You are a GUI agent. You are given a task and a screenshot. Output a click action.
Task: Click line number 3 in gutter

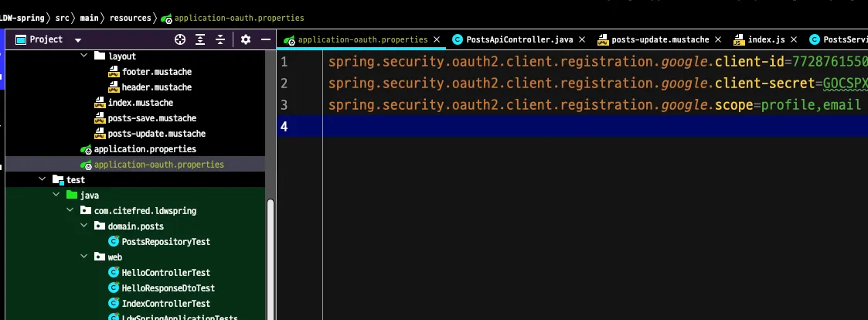point(284,104)
